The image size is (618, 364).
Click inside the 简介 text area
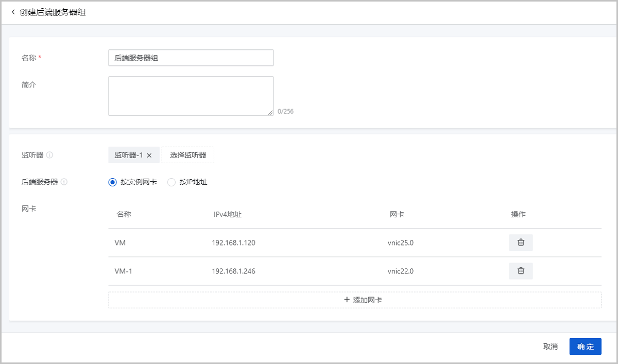click(x=191, y=96)
